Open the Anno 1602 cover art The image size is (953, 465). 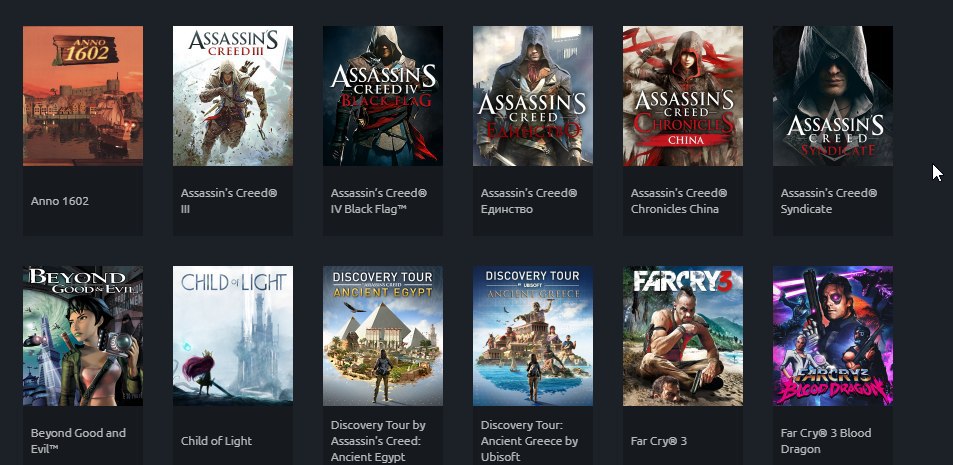pos(83,95)
